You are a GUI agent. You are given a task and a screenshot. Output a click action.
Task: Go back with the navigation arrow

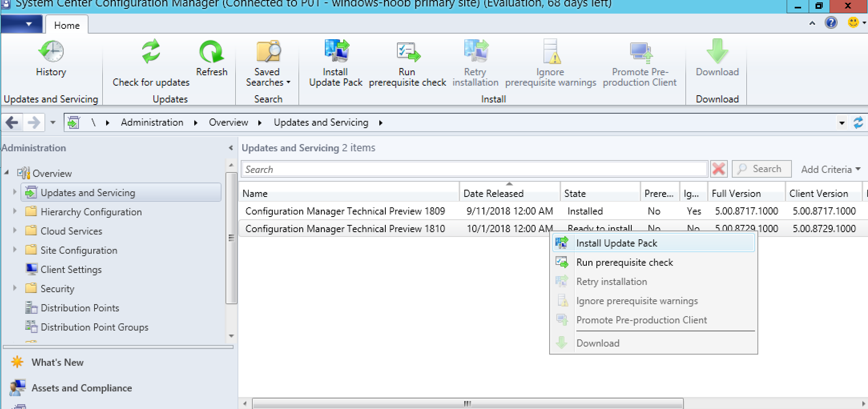[12, 122]
